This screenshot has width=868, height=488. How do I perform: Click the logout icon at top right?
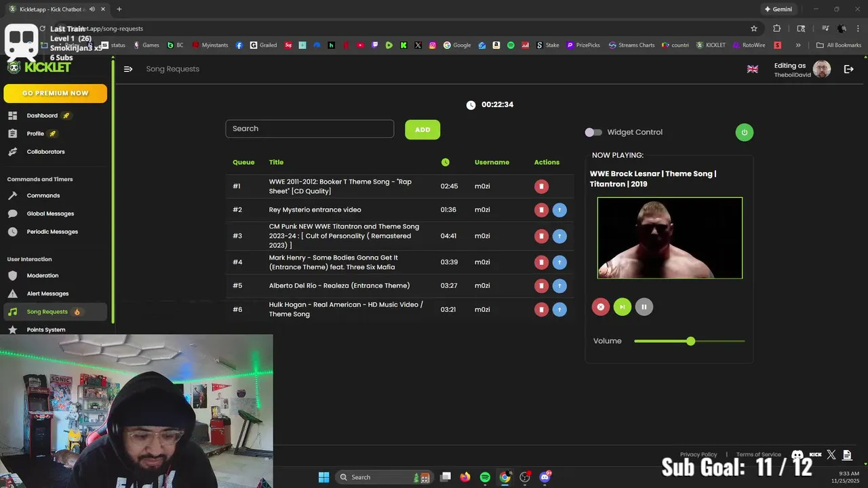848,69
